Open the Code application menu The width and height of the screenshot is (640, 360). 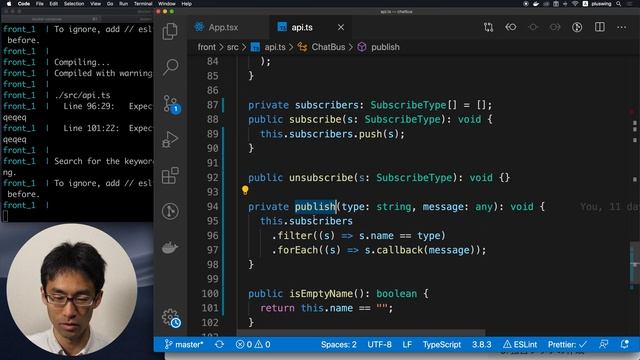(x=24, y=4)
